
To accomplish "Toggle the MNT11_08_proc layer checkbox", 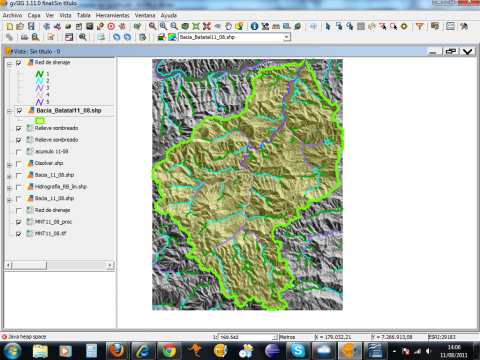I will coord(19,222).
